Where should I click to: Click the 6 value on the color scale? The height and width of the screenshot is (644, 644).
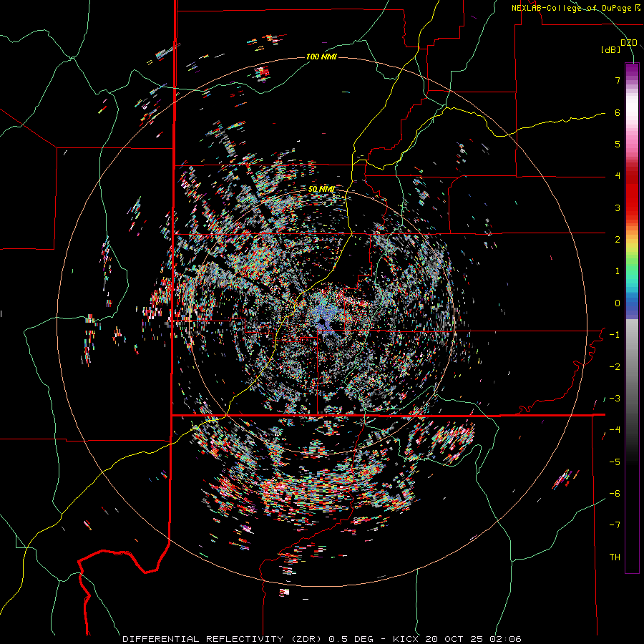[618, 112]
